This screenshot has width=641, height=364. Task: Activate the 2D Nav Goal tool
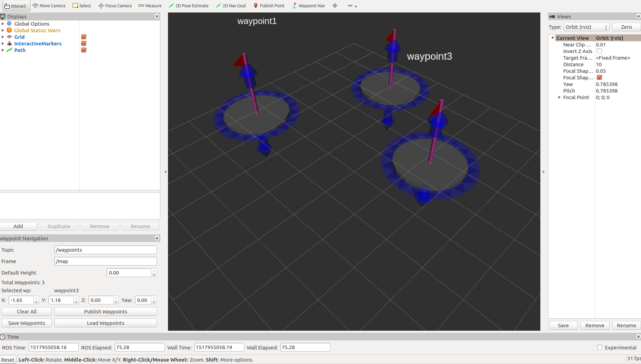231,6
